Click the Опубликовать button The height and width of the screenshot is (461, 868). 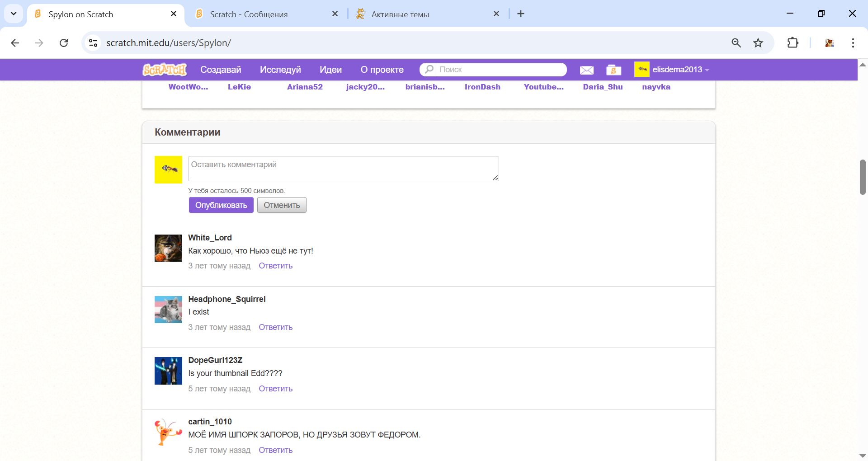point(221,205)
